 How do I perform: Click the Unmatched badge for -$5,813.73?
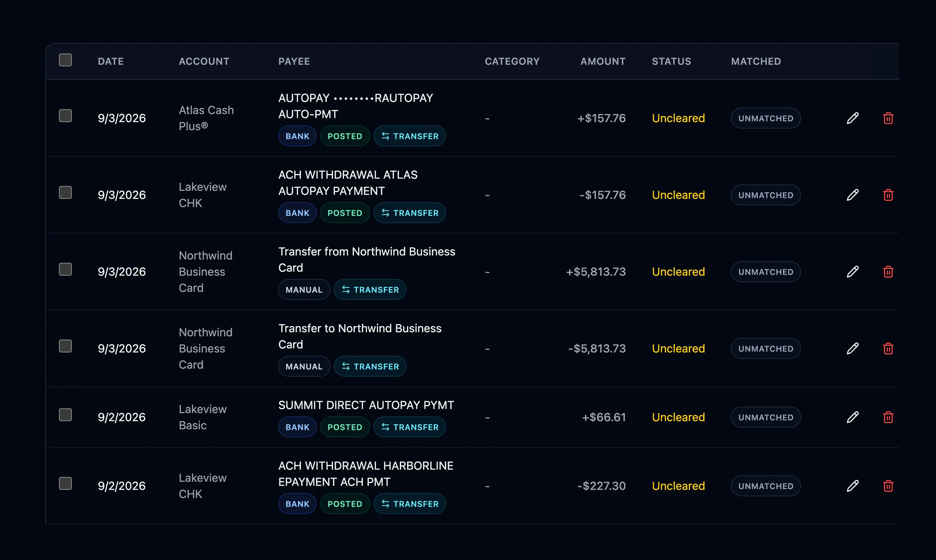click(x=765, y=348)
